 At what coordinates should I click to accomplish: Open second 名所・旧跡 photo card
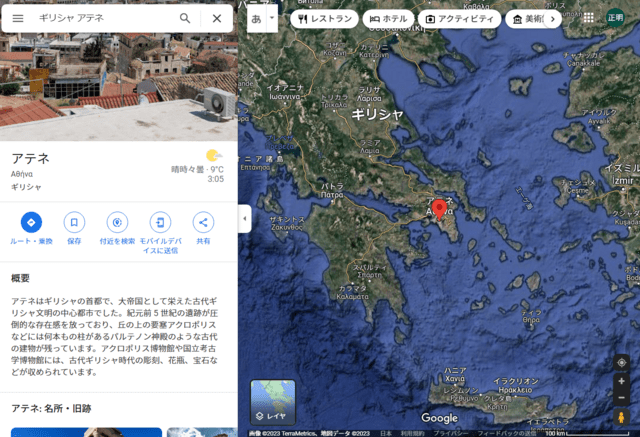pos(202,432)
